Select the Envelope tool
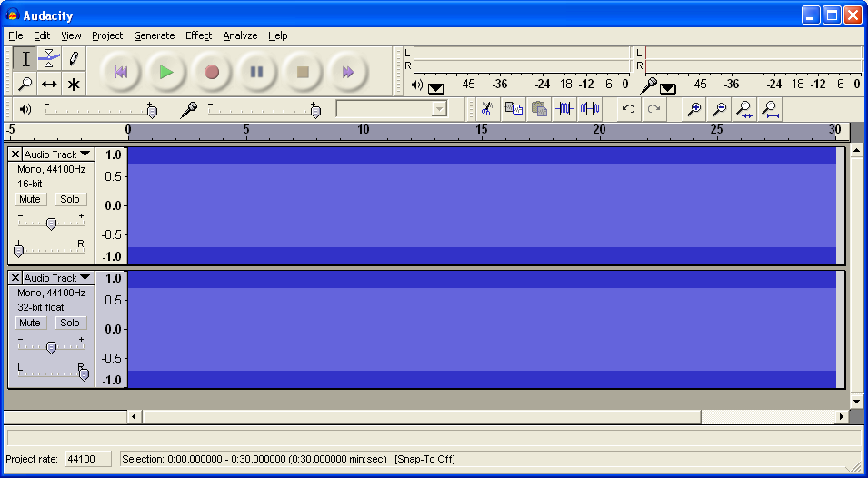 coord(49,57)
